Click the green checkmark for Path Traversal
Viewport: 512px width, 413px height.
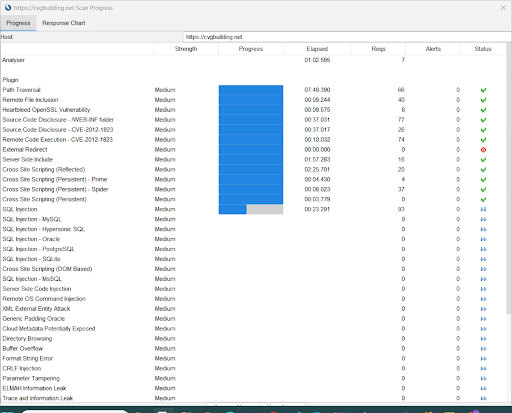coord(483,90)
